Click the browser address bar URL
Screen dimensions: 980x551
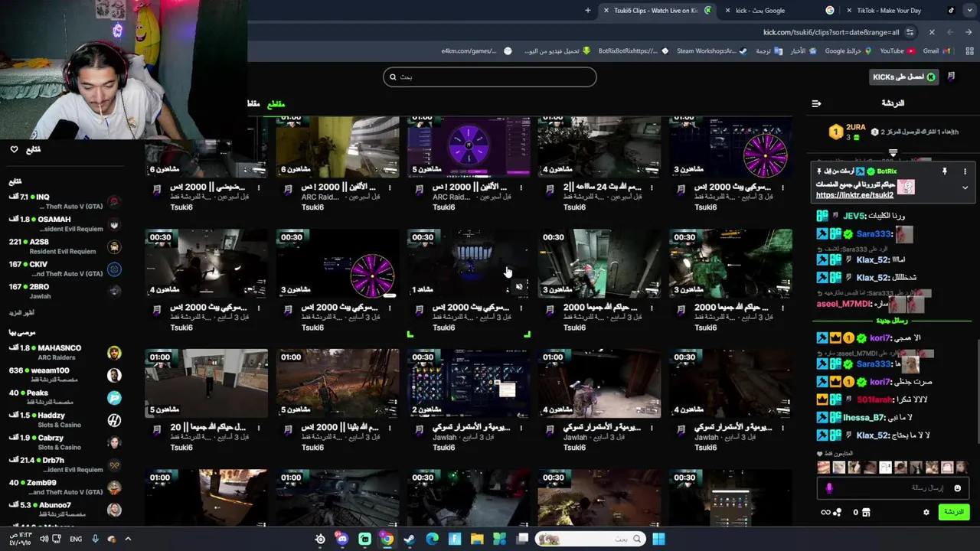coord(831,32)
